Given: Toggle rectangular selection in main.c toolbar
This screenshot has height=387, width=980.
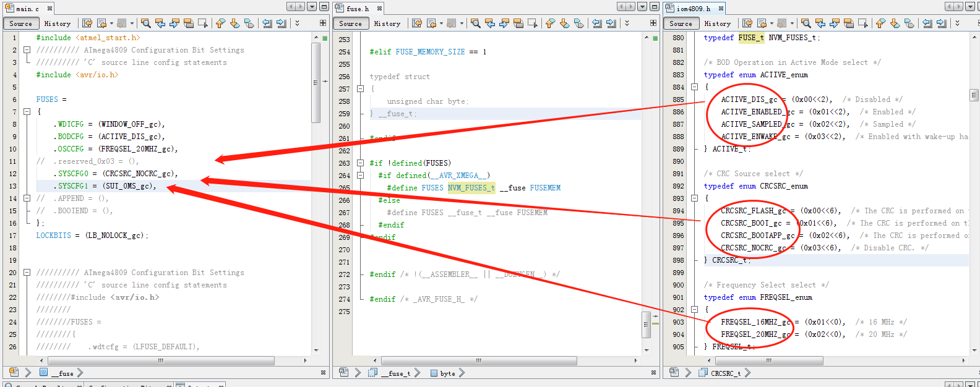Looking at the screenshot, I should click(x=202, y=23).
